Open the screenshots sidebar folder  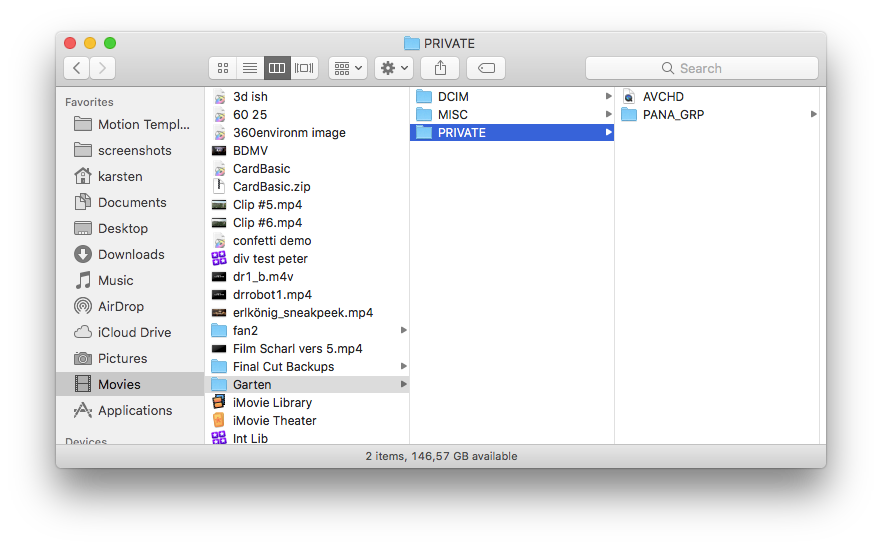[132, 150]
